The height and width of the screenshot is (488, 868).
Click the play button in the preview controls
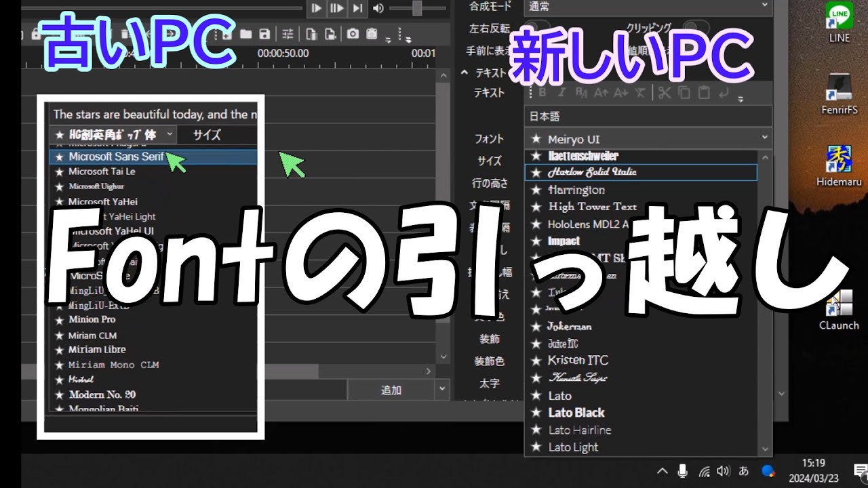coord(316,8)
